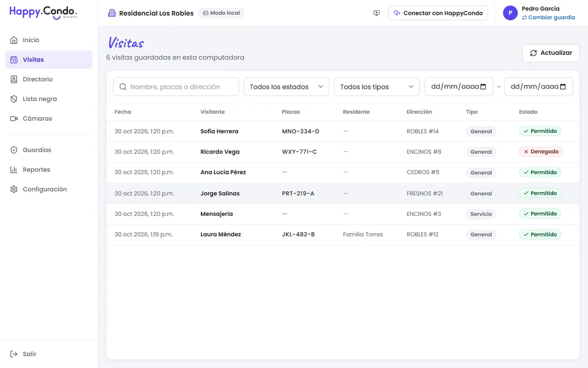Click the Configuración gear icon
The width and height of the screenshot is (588, 368).
[14, 189]
